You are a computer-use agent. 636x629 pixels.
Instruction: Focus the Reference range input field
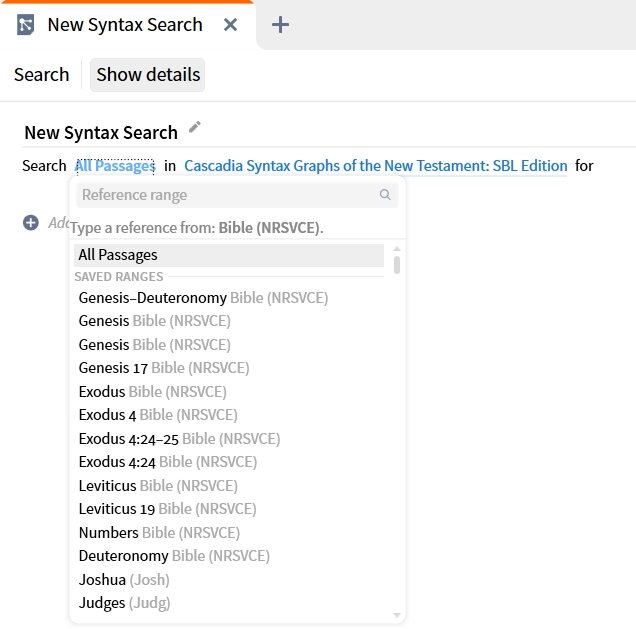click(237, 195)
